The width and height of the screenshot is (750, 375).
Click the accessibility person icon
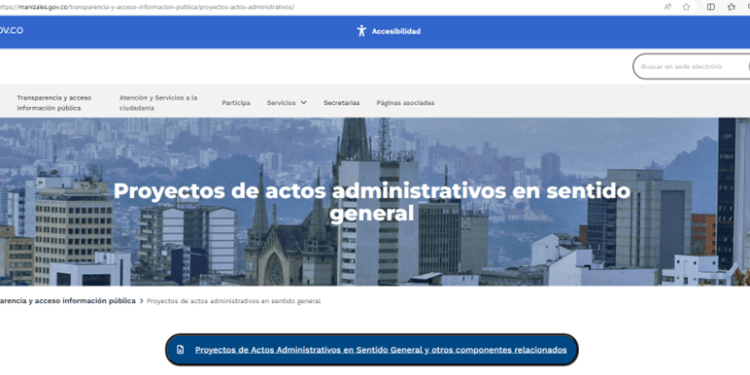pyautogui.click(x=361, y=31)
